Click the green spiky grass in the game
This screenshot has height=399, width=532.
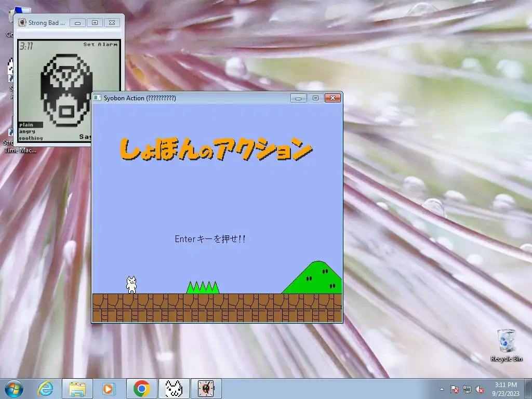203,287
